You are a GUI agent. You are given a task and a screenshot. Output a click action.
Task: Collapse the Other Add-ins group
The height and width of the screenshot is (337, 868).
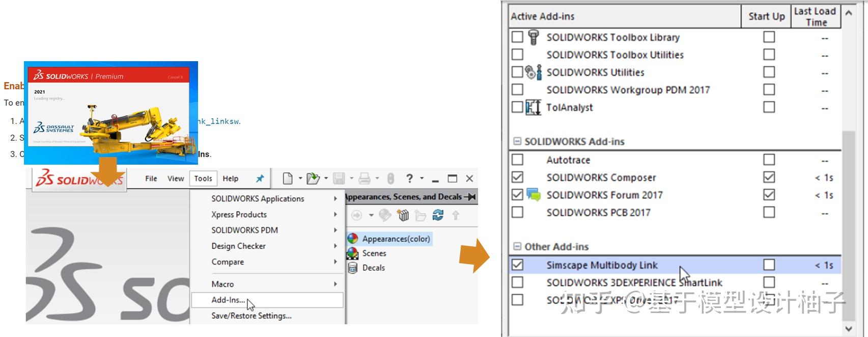click(x=517, y=246)
